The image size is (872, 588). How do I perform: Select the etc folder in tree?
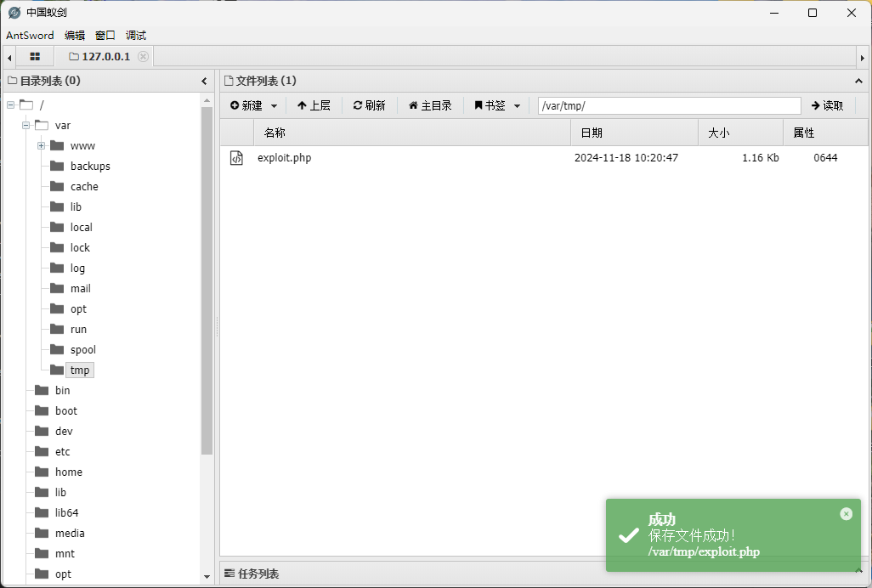(x=63, y=452)
